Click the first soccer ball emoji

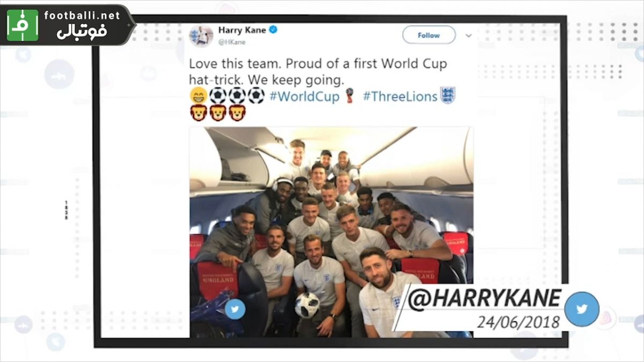pyautogui.click(x=218, y=95)
